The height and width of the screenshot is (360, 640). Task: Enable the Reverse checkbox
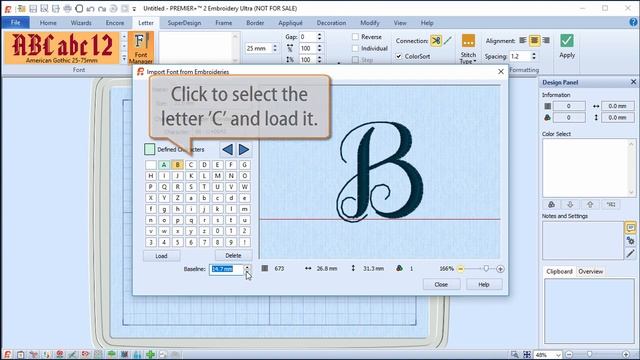click(356, 37)
